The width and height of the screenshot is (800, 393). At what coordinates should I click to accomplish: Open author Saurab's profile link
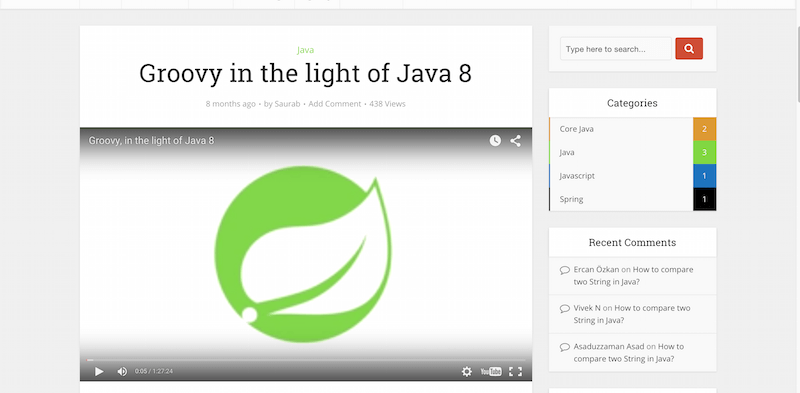287,104
